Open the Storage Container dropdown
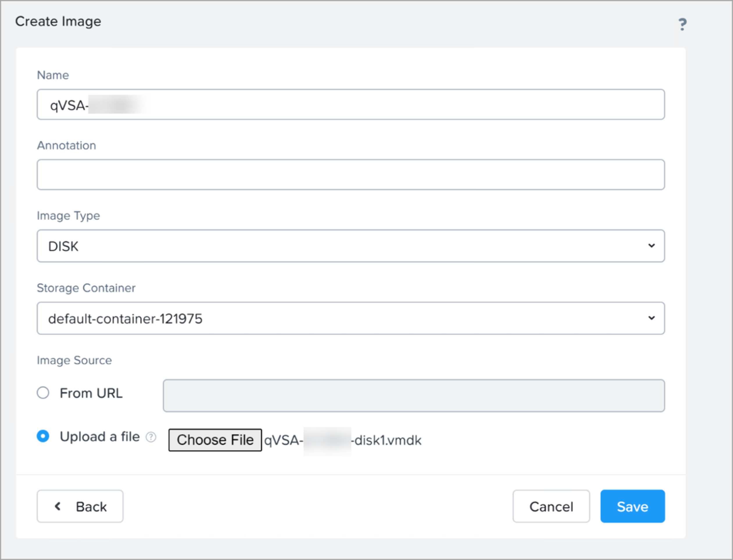Viewport: 733px width, 560px height. (350, 318)
